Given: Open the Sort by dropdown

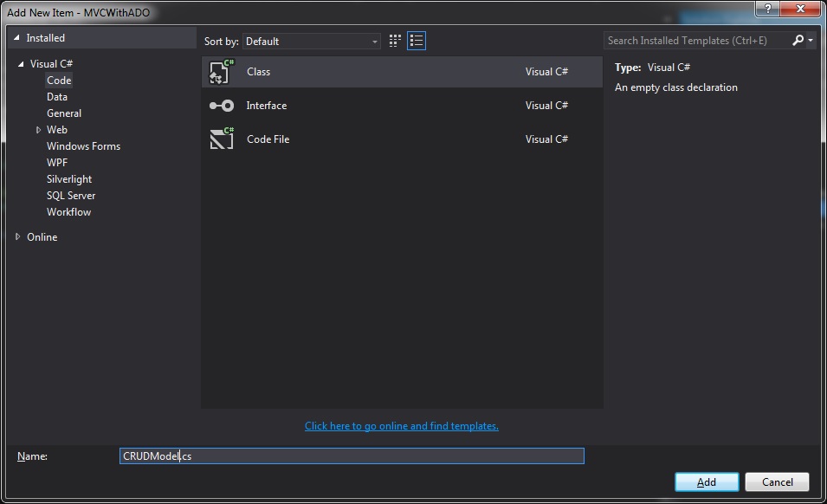Looking at the screenshot, I should click(x=311, y=42).
